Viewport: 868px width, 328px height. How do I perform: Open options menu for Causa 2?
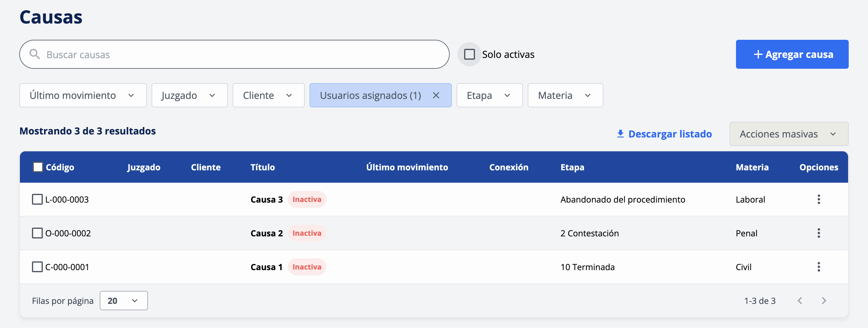pyautogui.click(x=819, y=233)
